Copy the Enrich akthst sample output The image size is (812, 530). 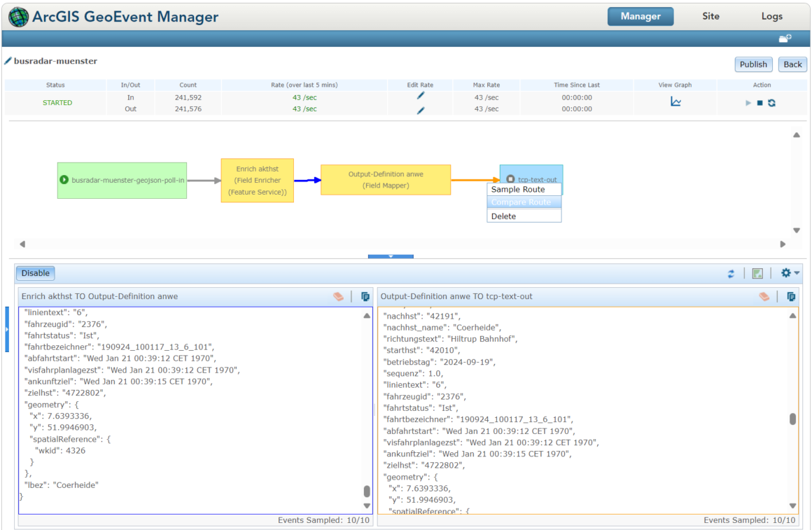pyautogui.click(x=365, y=296)
